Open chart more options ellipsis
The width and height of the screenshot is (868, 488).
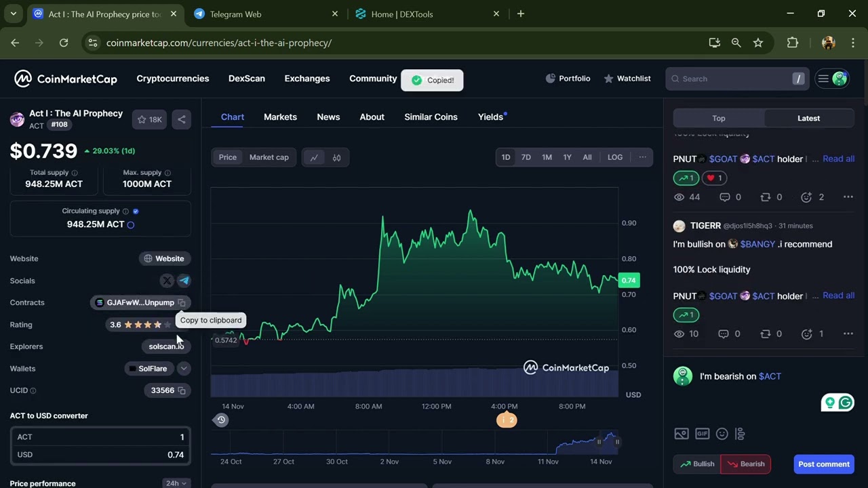click(x=642, y=157)
